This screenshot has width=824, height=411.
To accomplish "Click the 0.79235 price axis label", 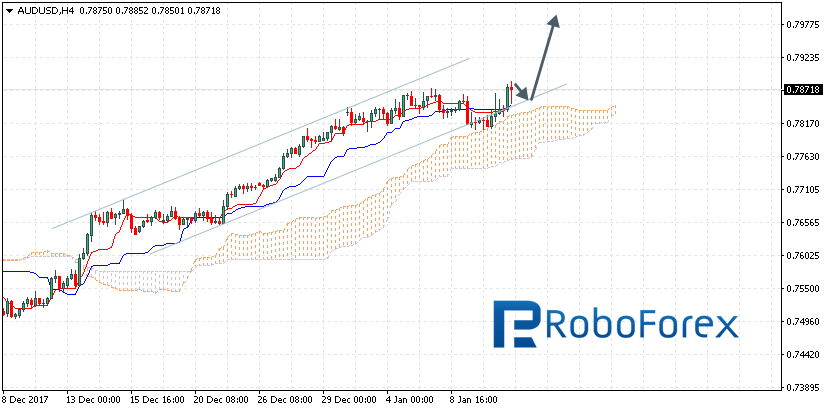I will click(x=801, y=57).
